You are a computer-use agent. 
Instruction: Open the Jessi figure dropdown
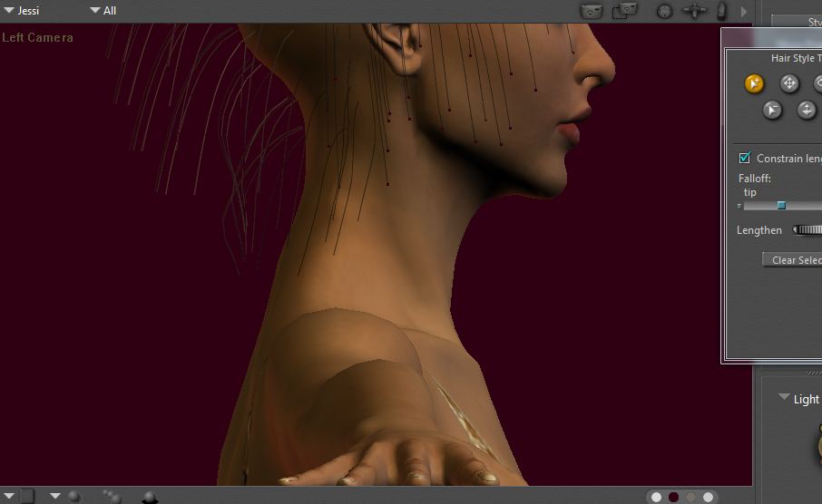[x=9, y=11]
